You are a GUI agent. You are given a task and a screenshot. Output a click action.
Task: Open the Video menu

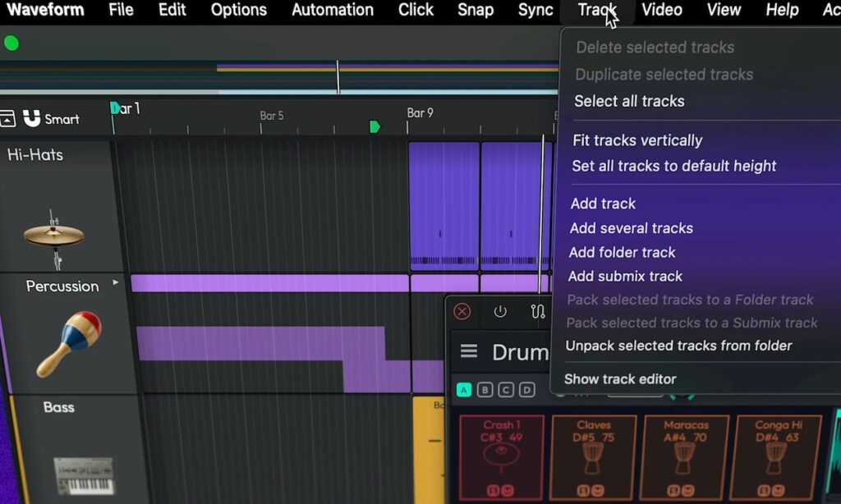(x=662, y=10)
